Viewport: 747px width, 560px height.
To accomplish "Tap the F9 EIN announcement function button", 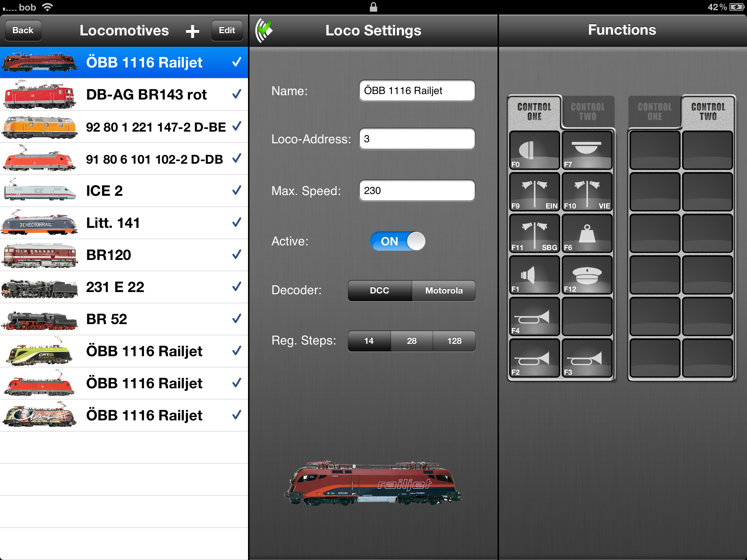I will tap(534, 192).
